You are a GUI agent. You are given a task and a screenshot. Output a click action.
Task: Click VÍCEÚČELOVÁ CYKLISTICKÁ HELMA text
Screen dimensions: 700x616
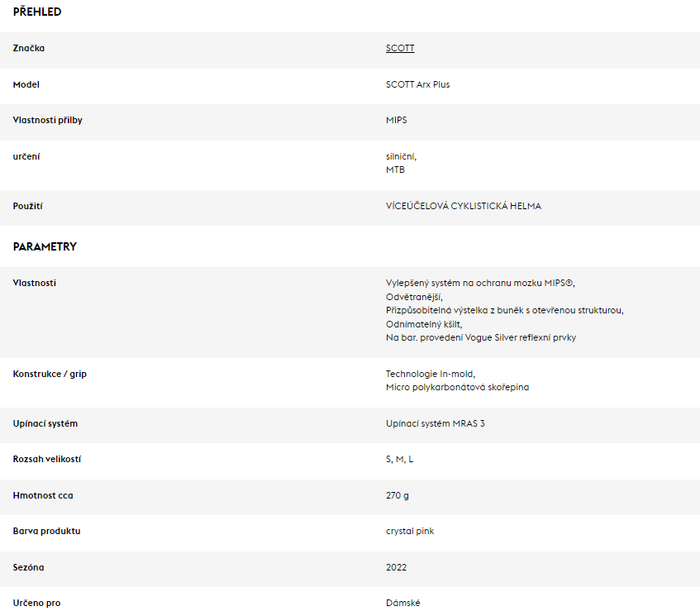[464, 206]
